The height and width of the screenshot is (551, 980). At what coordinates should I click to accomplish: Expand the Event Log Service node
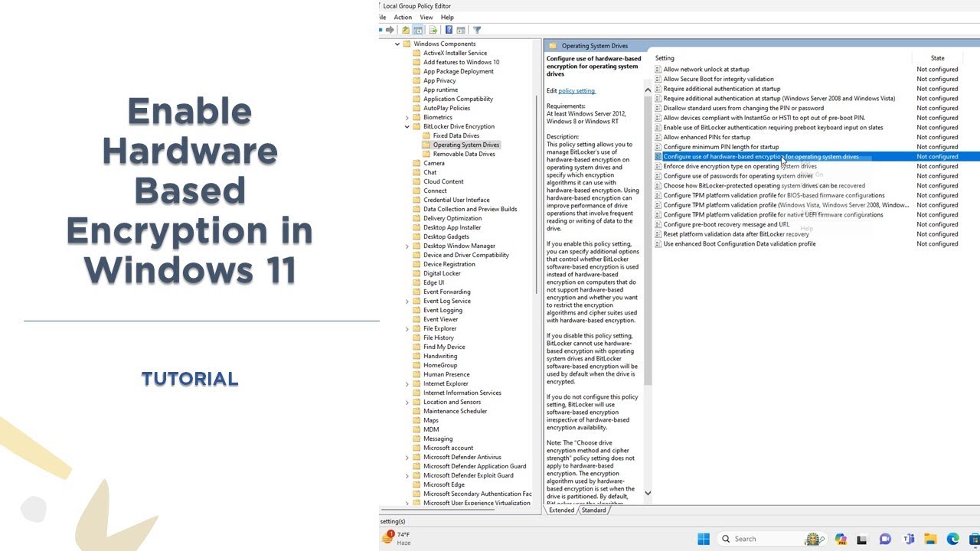[x=407, y=301]
